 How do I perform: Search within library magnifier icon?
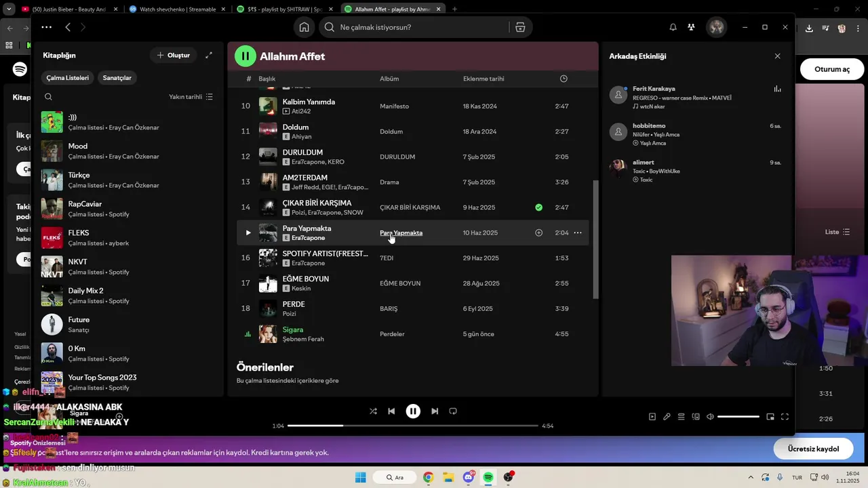coord(48,97)
